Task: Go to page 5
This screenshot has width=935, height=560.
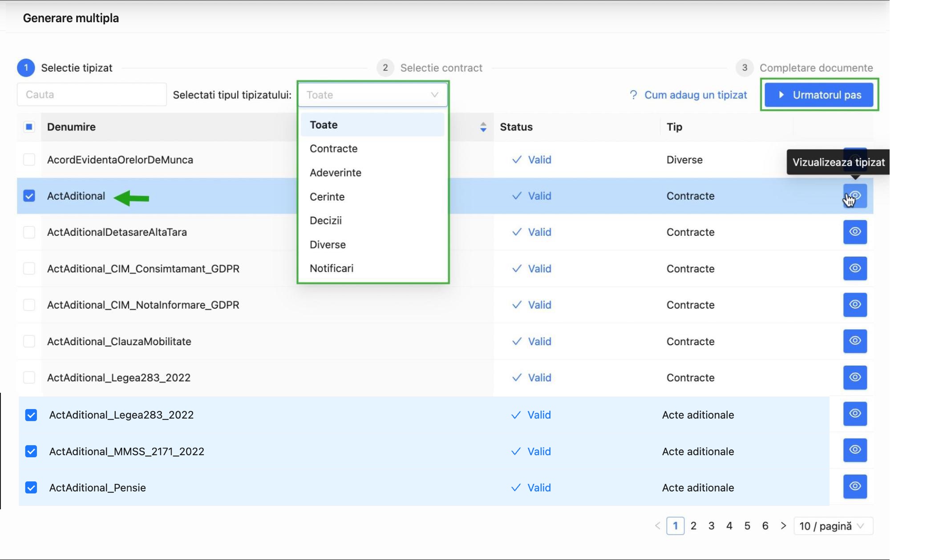Action: point(747,526)
